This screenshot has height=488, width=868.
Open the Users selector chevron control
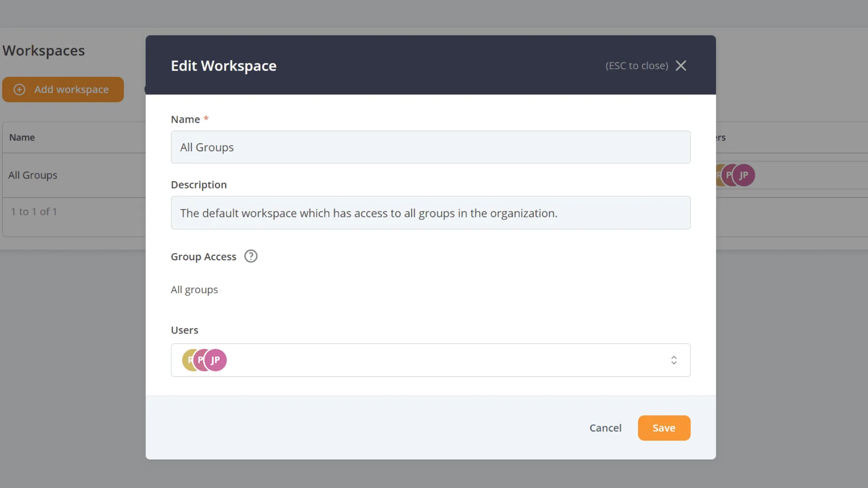pos(674,360)
